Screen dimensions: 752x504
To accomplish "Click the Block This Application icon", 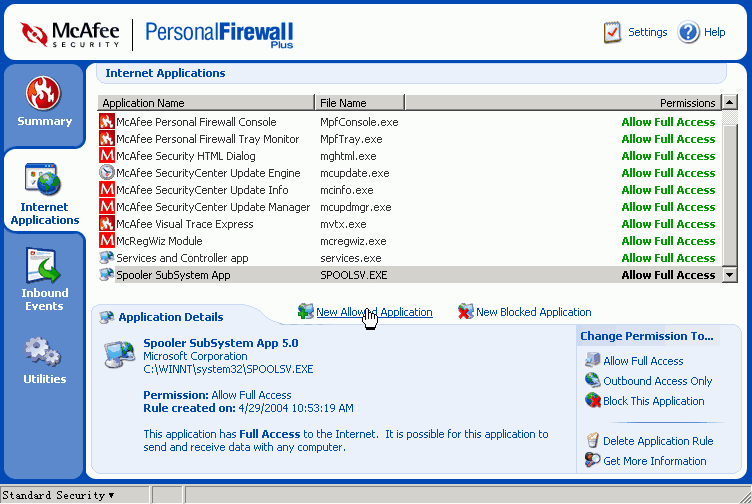I will [593, 401].
